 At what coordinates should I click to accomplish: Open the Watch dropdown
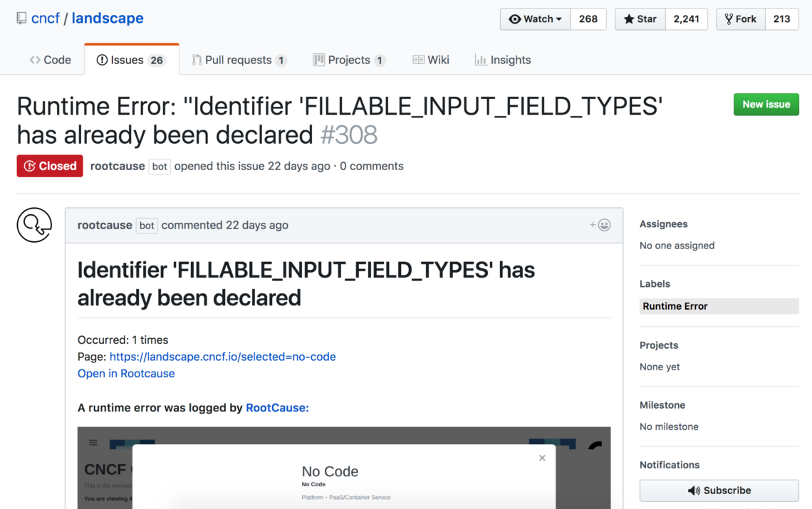[x=535, y=19]
